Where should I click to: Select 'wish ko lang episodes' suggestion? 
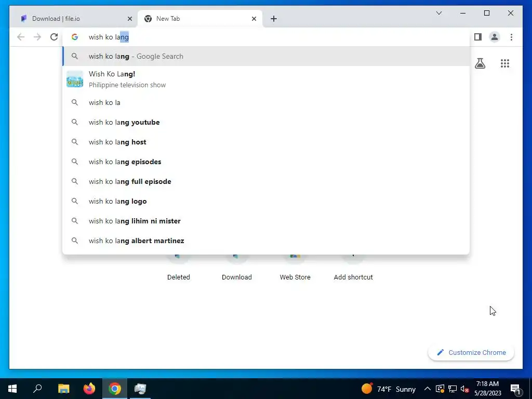tap(266, 162)
